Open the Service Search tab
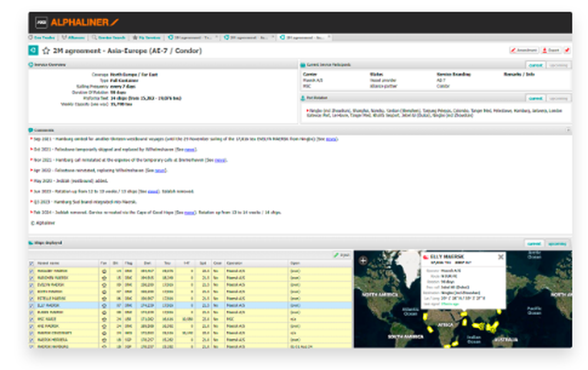This screenshot has width=588, height=370. tap(108, 38)
